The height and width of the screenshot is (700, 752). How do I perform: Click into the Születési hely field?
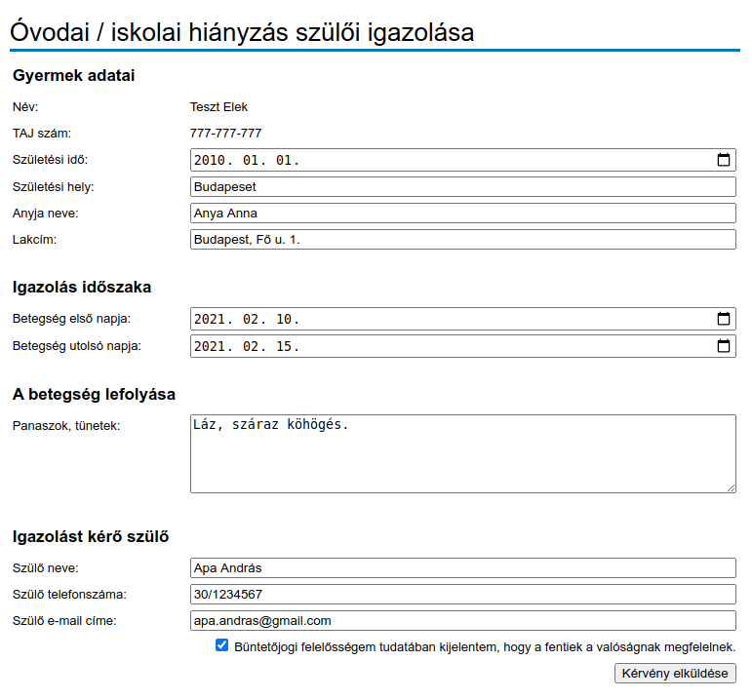(x=462, y=186)
